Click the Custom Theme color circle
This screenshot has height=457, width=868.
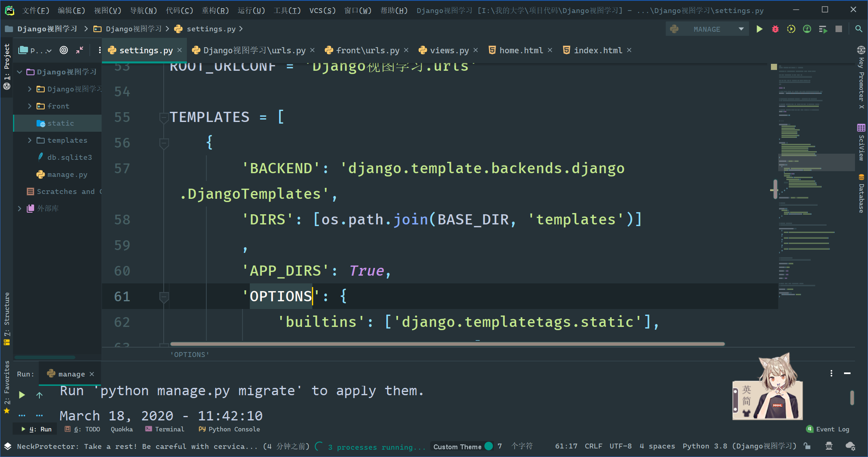point(488,446)
